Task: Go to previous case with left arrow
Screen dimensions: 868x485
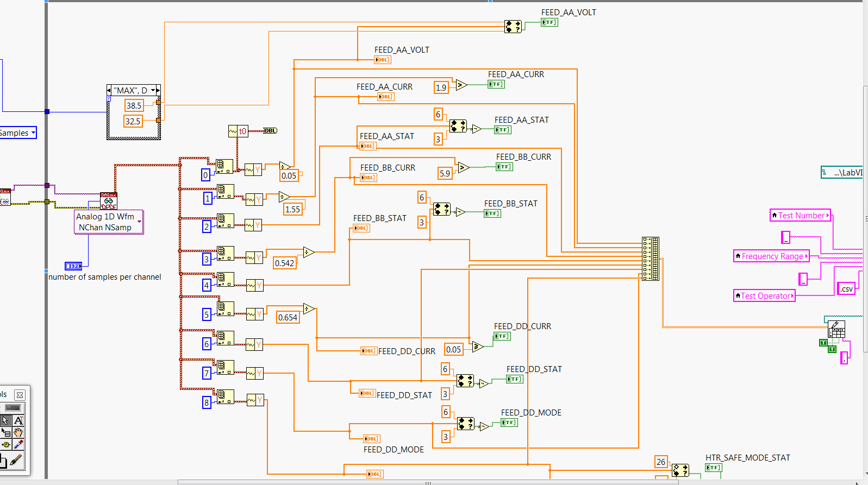Action: click(109, 90)
